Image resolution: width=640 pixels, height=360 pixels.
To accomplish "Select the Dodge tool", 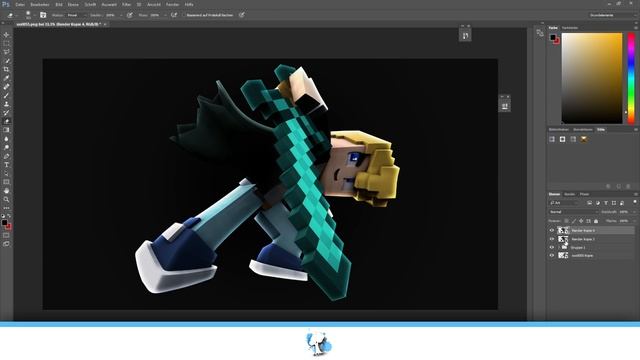I will click(6, 147).
